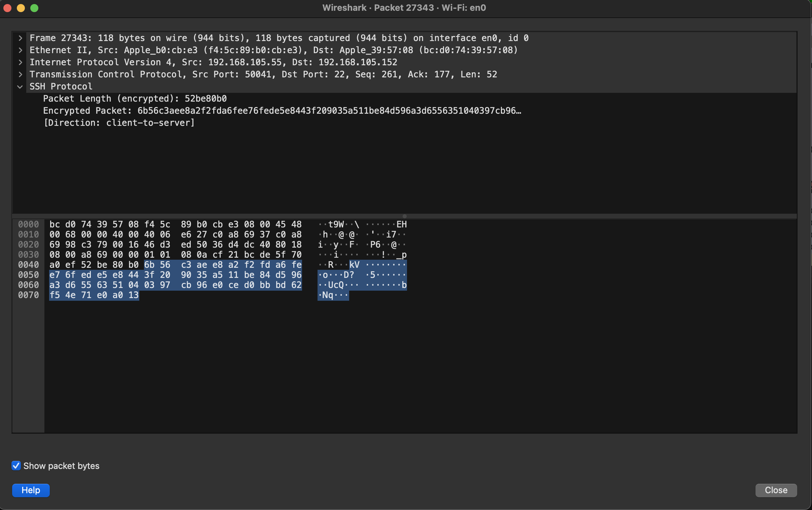The image size is (812, 510).
Task: Click hex offset 0040 label
Action: pos(28,265)
